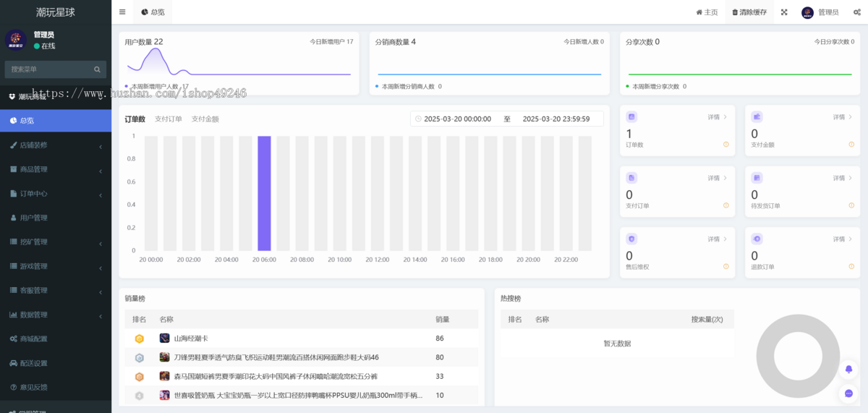Click the 支付订单 card icon
The image size is (868, 413).
click(631, 177)
